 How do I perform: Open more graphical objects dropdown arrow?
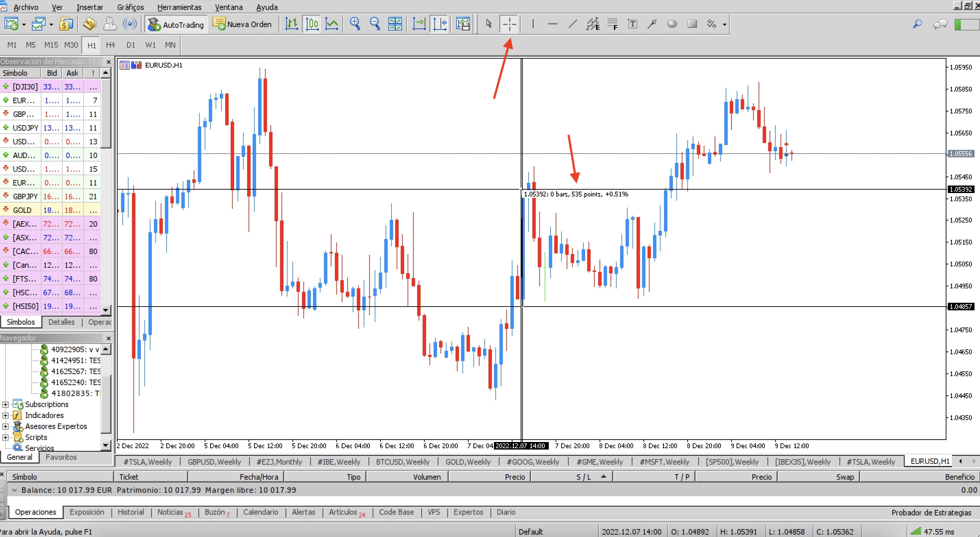[x=724, y=25]
